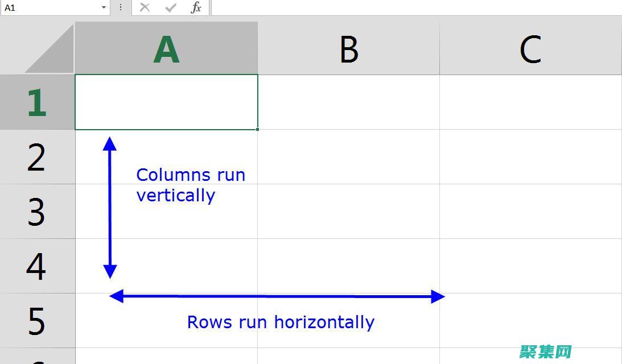Click cell A1
Image resolution: width=622 pixels, height=364 pixels.
166,102
